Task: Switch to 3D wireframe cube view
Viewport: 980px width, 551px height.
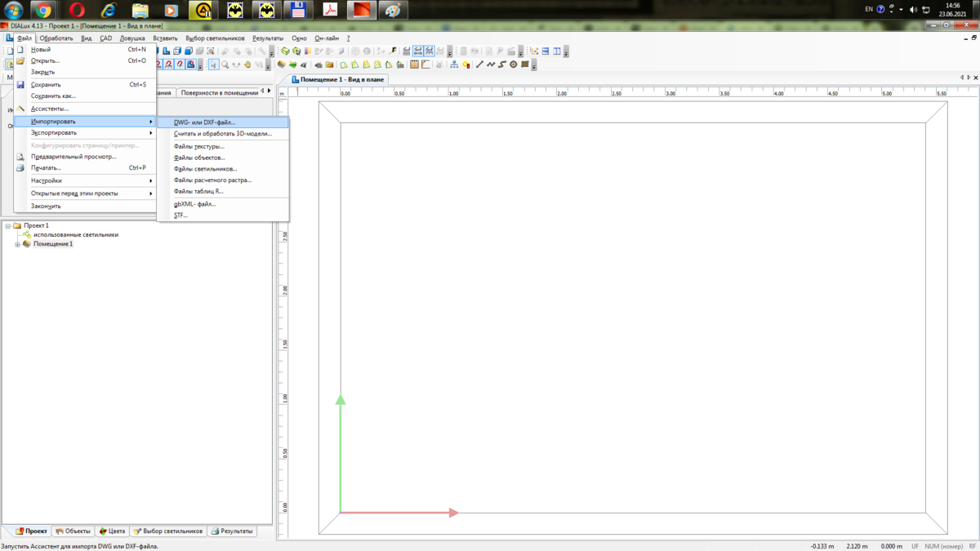Action: (x=177, y=51)
